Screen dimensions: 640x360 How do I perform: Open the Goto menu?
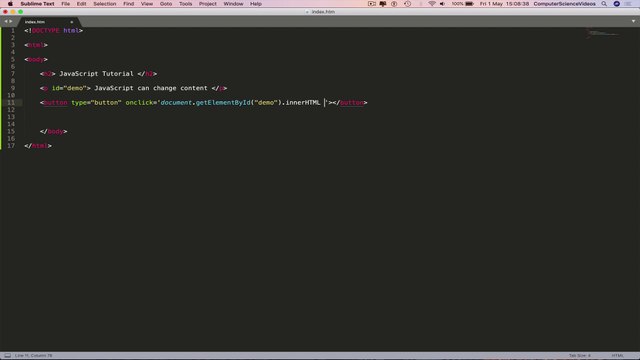(166, 4)
